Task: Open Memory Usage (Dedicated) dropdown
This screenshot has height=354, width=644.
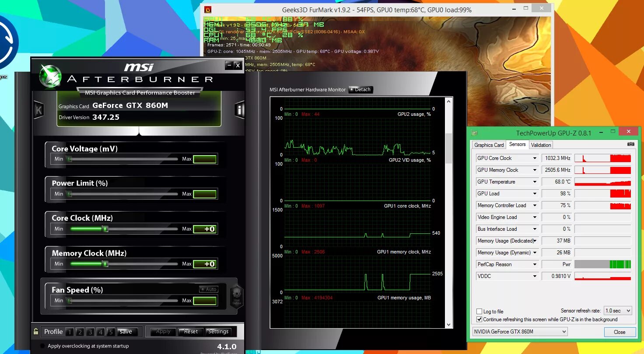Action: 534,241
